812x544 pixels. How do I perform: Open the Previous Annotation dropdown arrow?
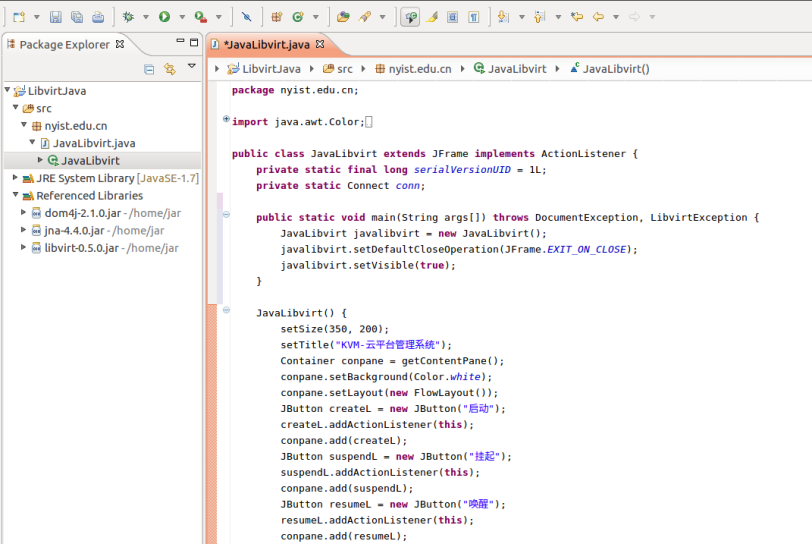pyautogui.click(x=558, y=17)
